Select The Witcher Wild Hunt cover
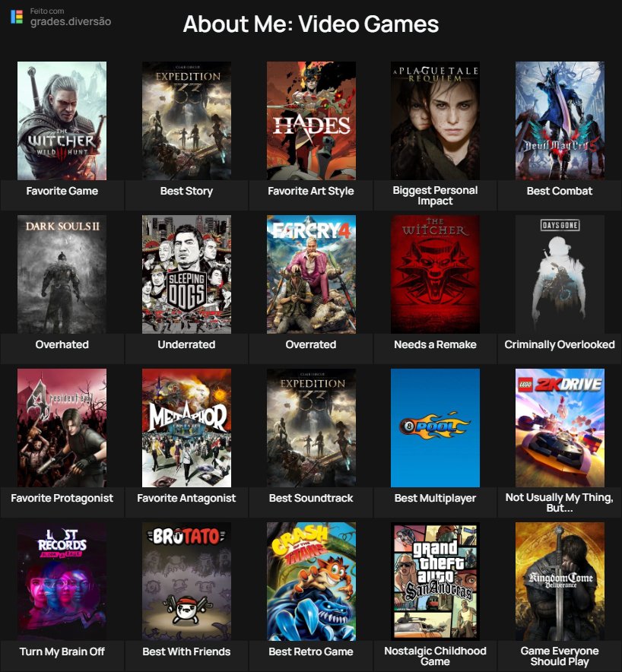622x672 pixels. (x=62, y=121)
